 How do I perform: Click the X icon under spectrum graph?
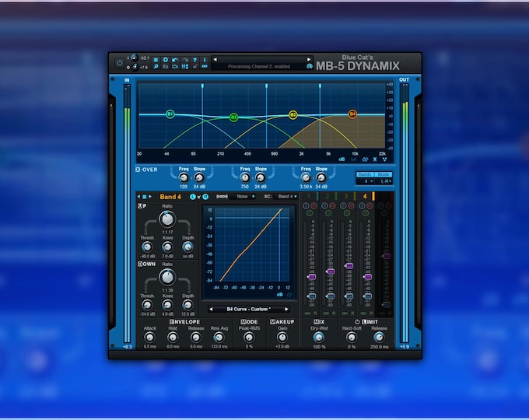[375, 159]
